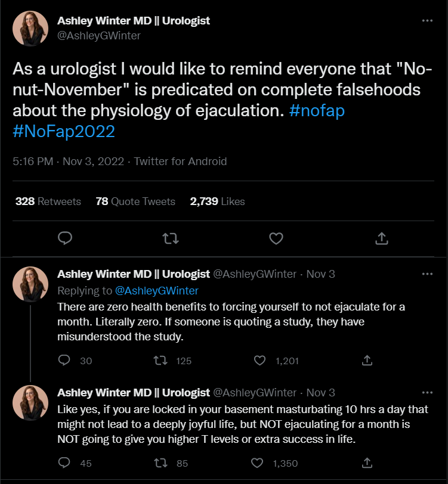Retweet the reply with 125 retweets

pyautogui.click(x=160, y=361)
